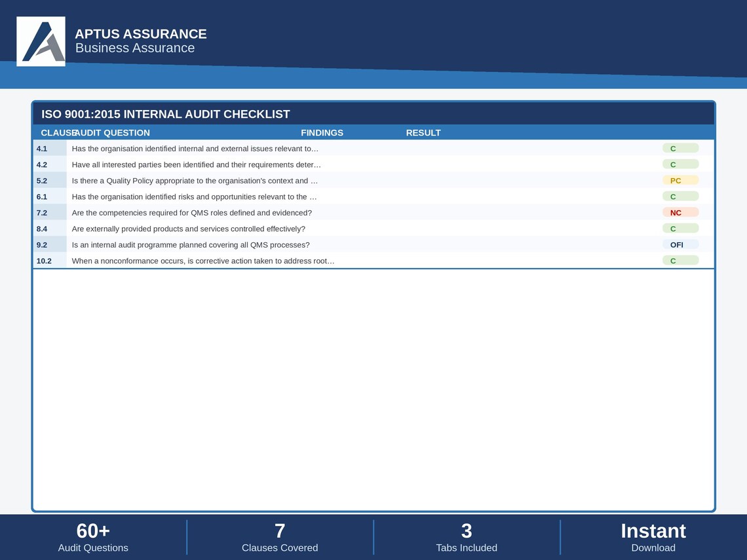
Task: Click the OFI result badge for clause 9.2
Action: click(680, 245)
